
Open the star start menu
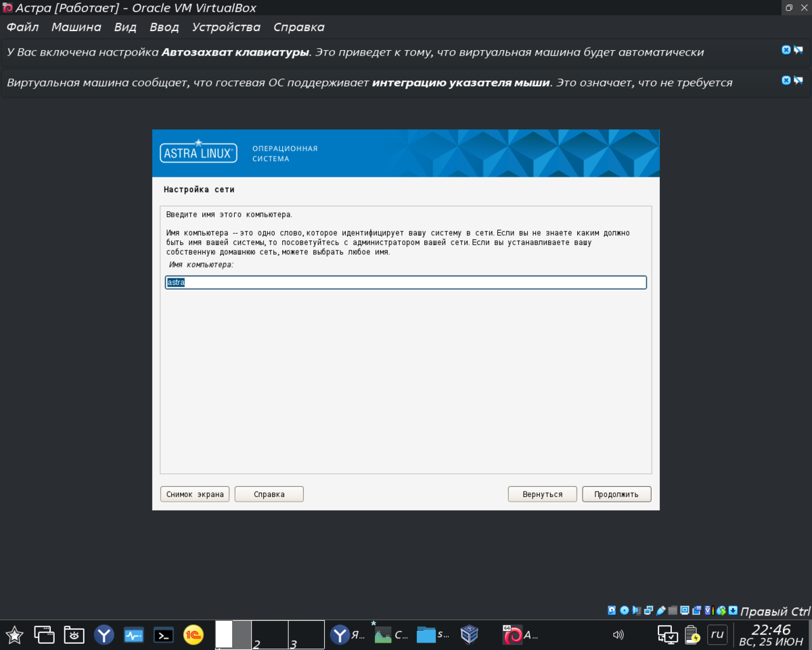14,634
